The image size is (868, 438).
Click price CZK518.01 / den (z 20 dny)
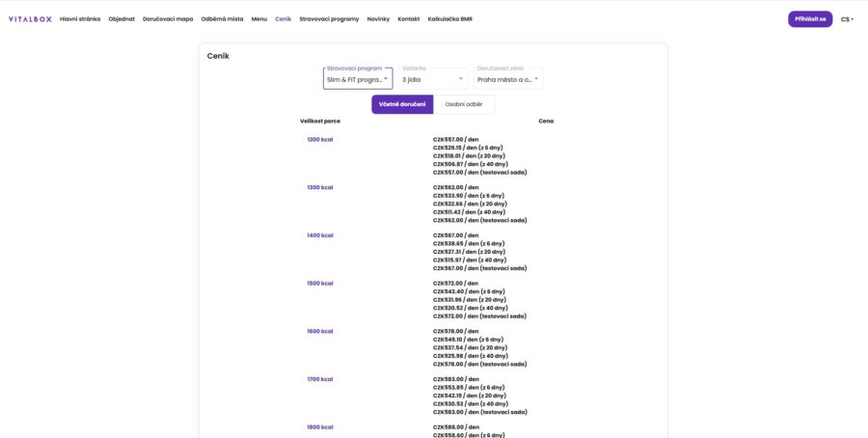click(x=470, y=156)
